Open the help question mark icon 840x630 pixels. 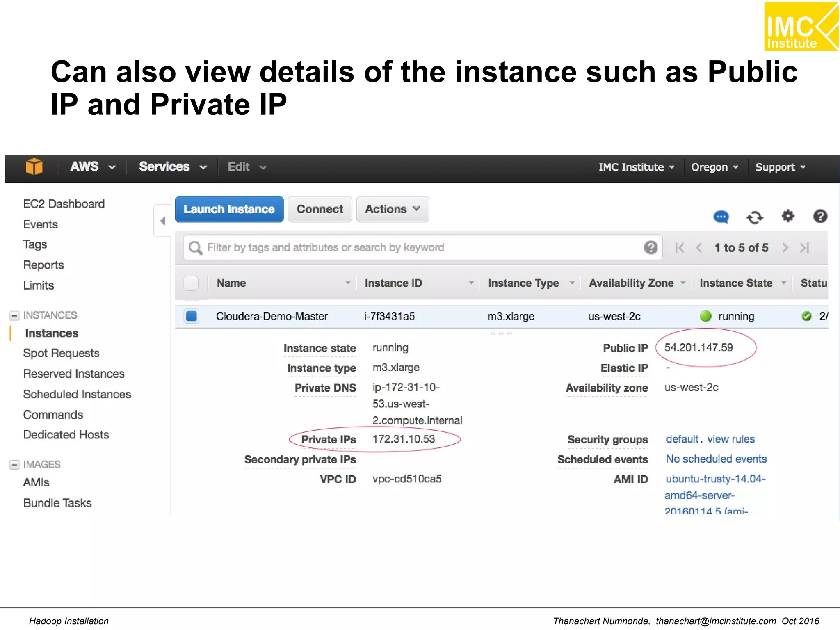click(820, 216)
